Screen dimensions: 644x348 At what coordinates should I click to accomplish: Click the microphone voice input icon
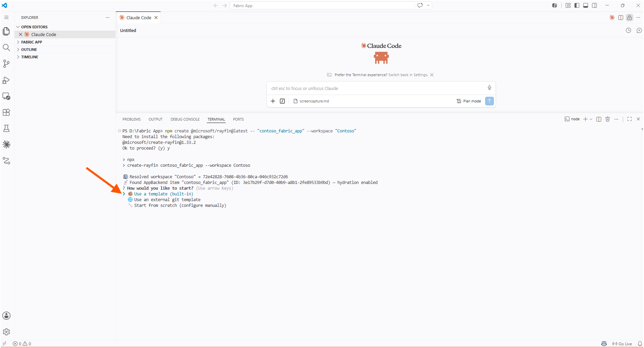tap(489, 88)
